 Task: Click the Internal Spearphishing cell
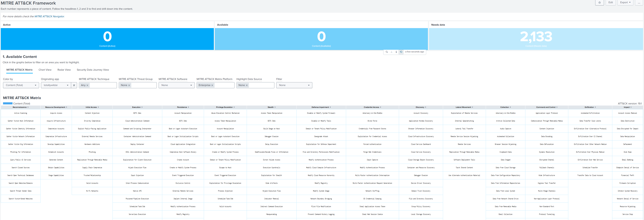(464, 121)
